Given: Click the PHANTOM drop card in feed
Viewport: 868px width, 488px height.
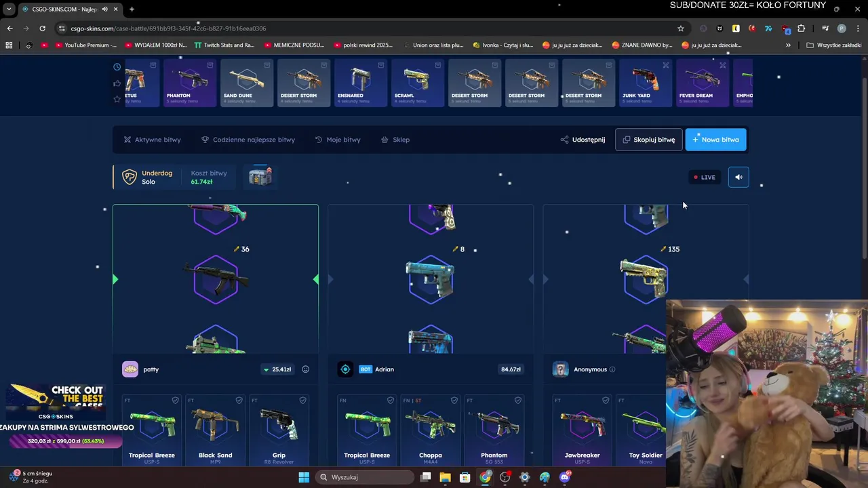Looking at the screenshot, I should coord(190,83).
